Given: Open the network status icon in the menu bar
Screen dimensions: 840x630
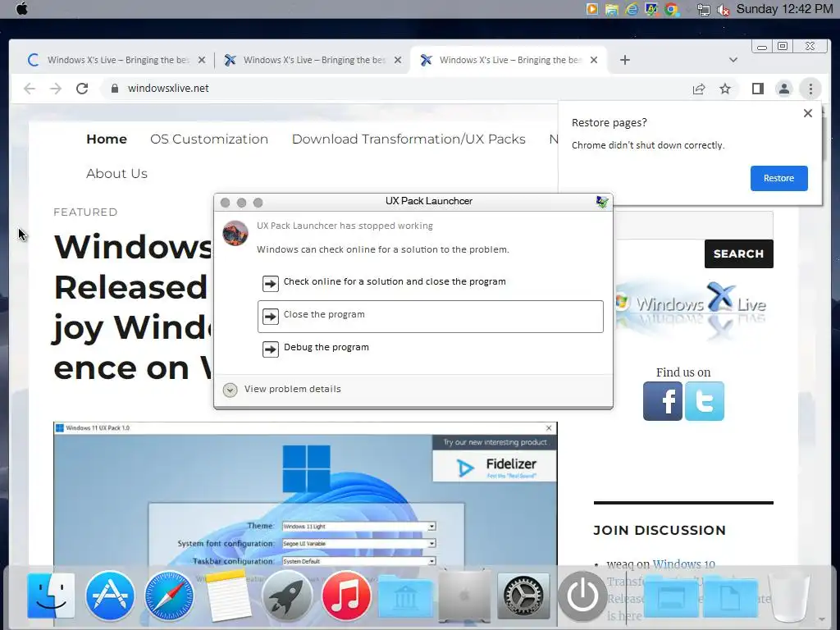Looking at the screenshot, I should pyautogui.click(x=703, y=10).
